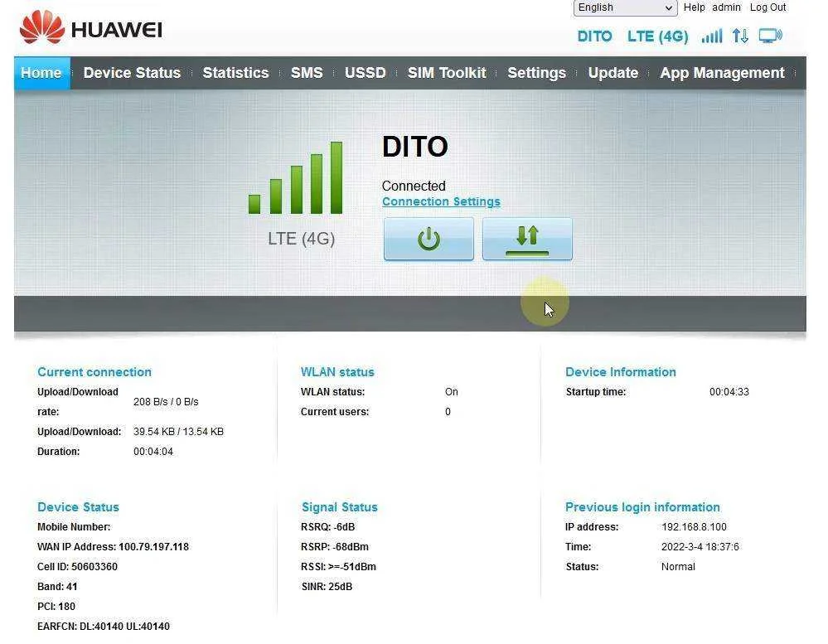The image size is (828, 644).
Task: Click DITO carrier label in header
Action: (x=594, y=36)
